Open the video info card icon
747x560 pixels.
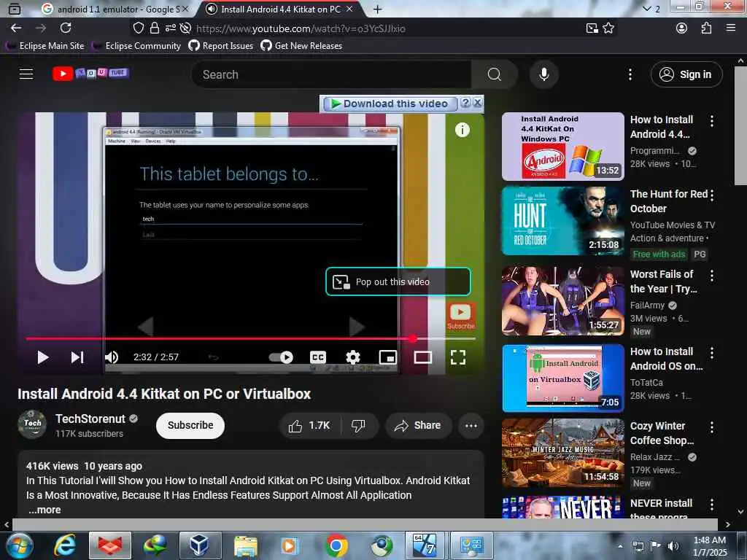462,130
